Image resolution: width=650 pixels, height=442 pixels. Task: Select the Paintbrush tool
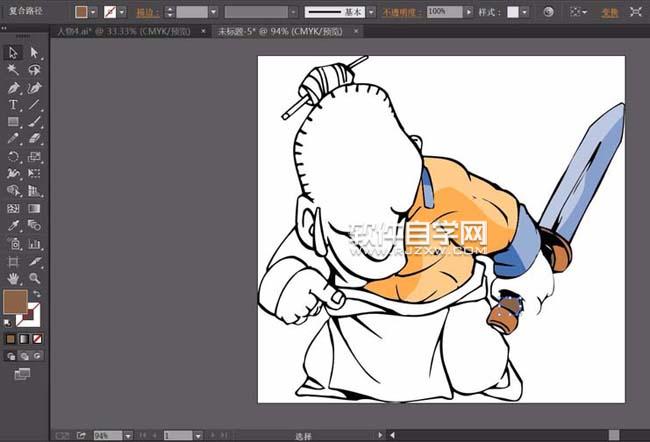pos(34,121)
